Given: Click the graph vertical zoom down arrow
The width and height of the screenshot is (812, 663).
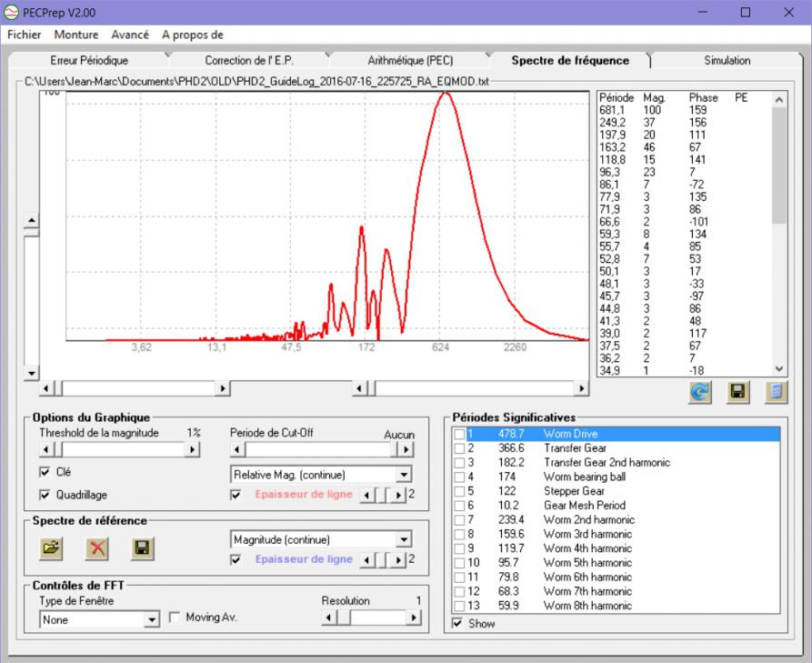Looking at the screenshot, I should point(32,372).
